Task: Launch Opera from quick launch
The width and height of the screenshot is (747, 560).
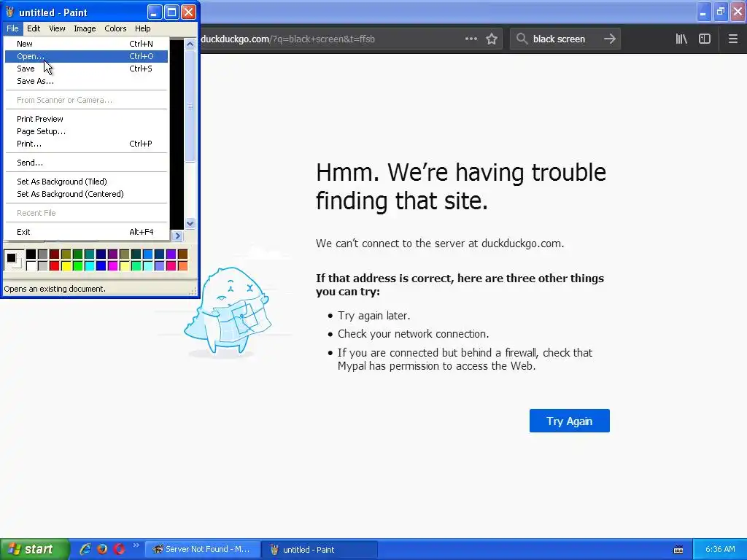Action: [x=119, y=549]
